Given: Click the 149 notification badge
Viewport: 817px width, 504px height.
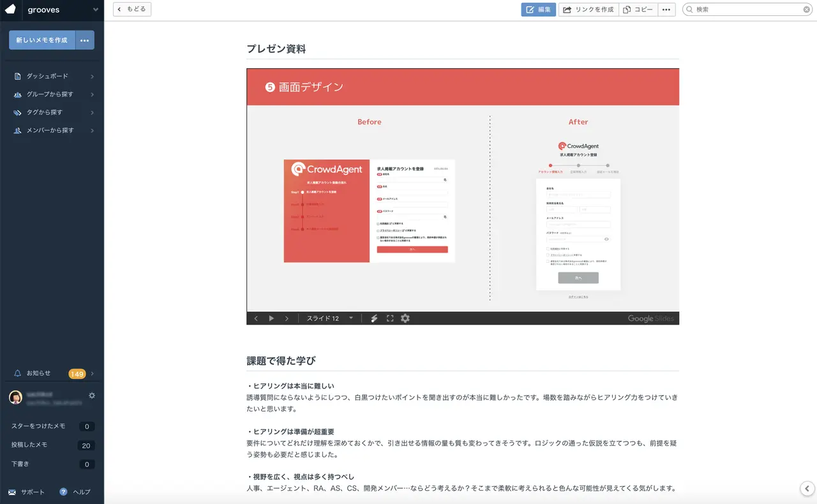Looking at the screenshot, I should click(x=77, y=374).
